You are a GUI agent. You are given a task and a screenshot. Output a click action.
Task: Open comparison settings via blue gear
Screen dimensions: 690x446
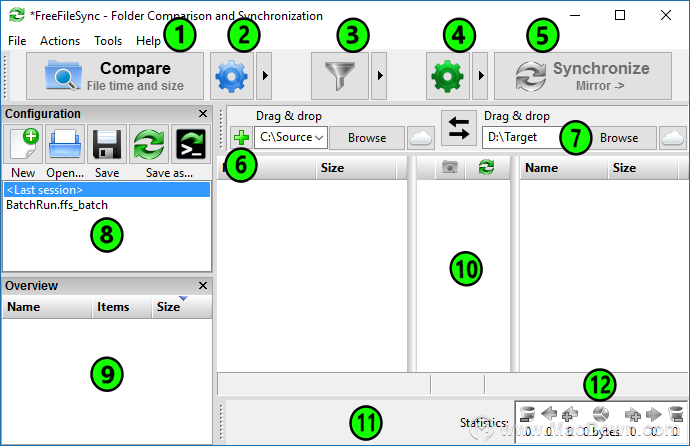pos(232,76)
